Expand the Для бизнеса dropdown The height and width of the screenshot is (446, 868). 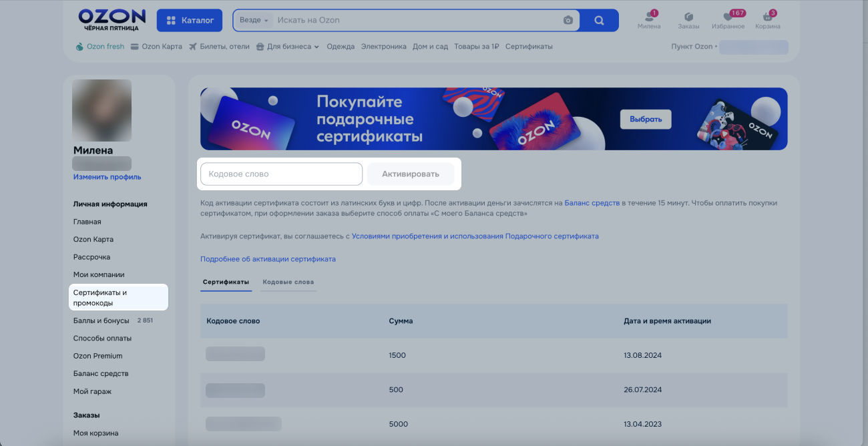292,47
